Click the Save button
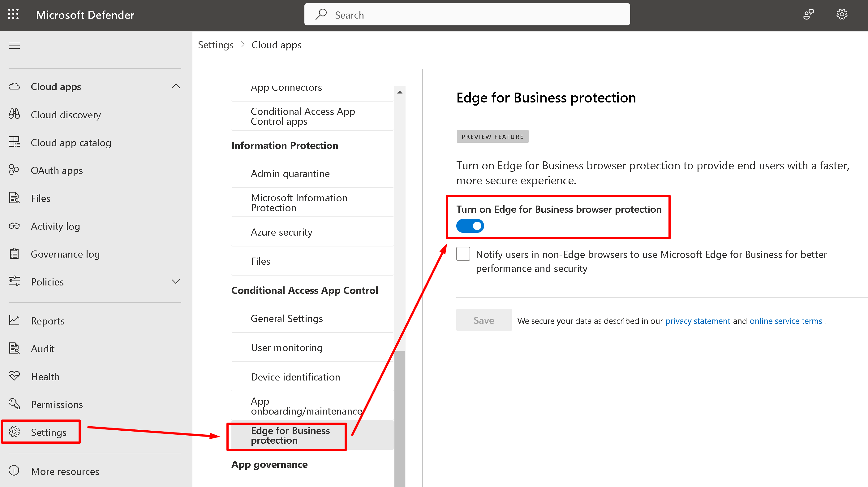 click(x=483, y=320)
